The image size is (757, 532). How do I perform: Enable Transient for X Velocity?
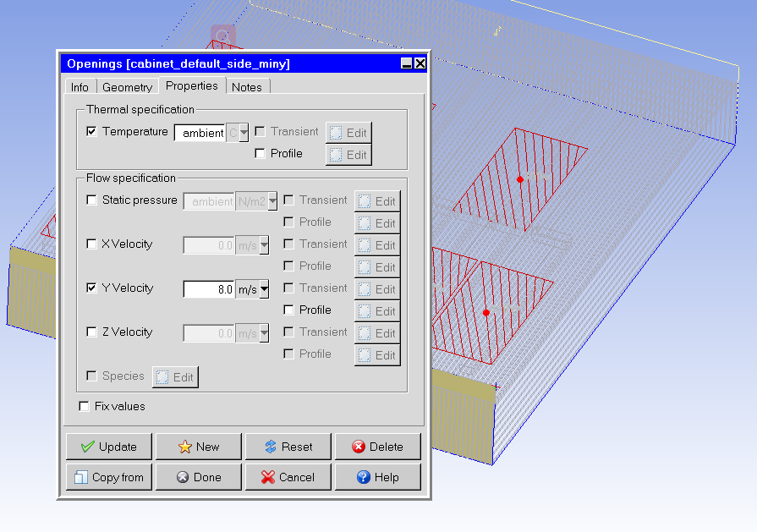pyautogui.click(x=288, y=244)
